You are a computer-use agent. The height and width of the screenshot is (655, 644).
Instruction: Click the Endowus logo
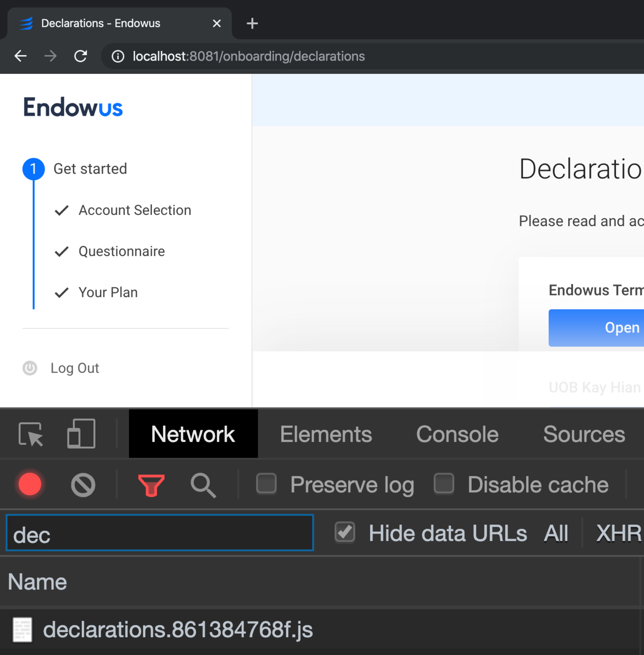click(73, 107)
